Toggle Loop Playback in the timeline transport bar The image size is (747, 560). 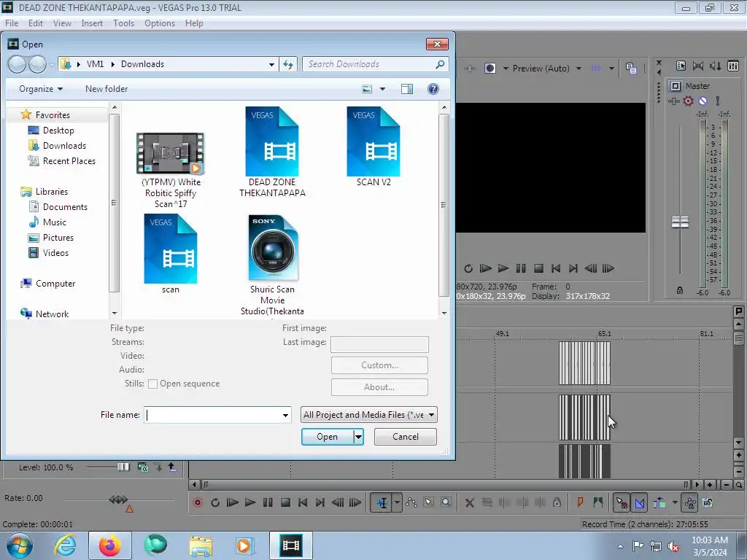point(215,502)
